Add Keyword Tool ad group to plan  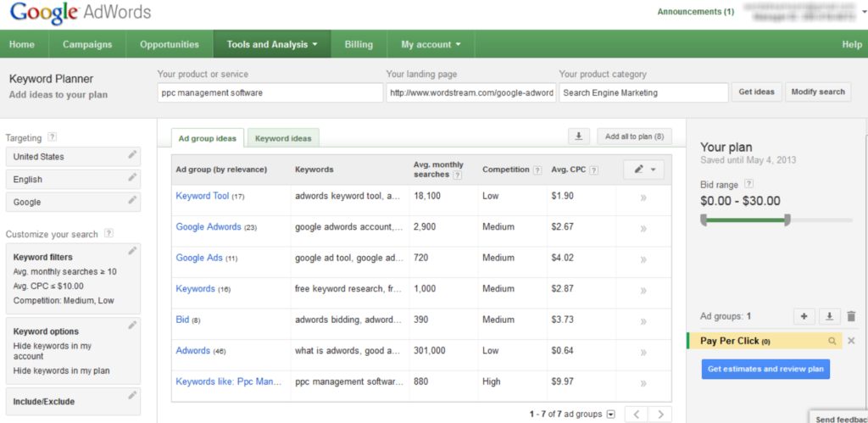[x=643, y=198]
